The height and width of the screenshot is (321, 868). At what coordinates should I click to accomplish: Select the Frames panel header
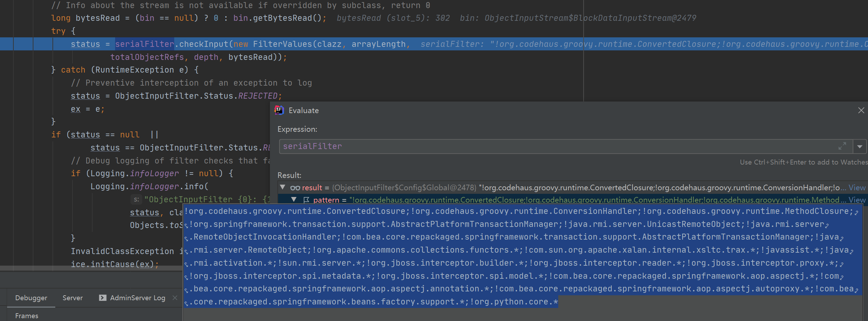point(27,316)
